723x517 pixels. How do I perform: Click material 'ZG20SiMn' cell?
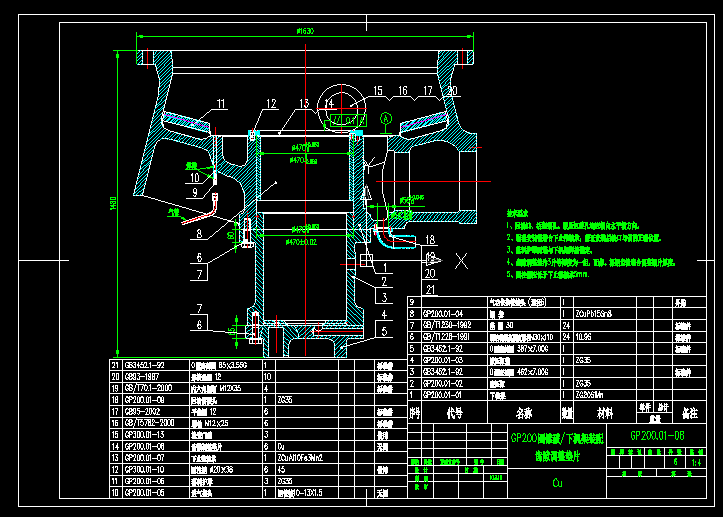pos(589,395)
